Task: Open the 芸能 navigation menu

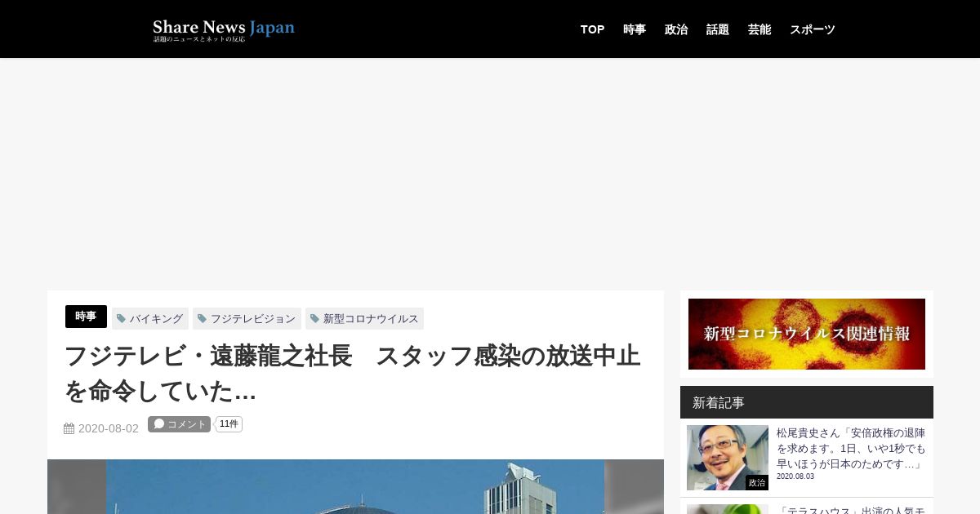Action: pos(759,29)
